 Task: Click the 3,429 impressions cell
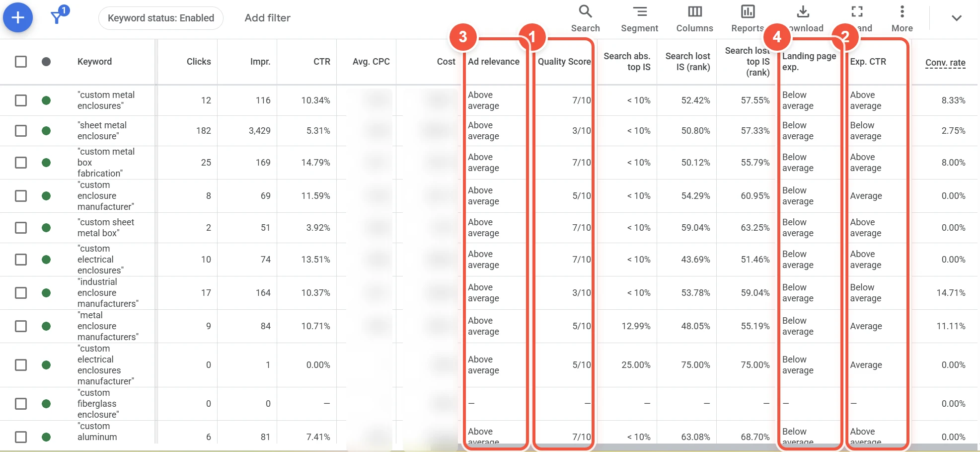[x=259, y=131]
